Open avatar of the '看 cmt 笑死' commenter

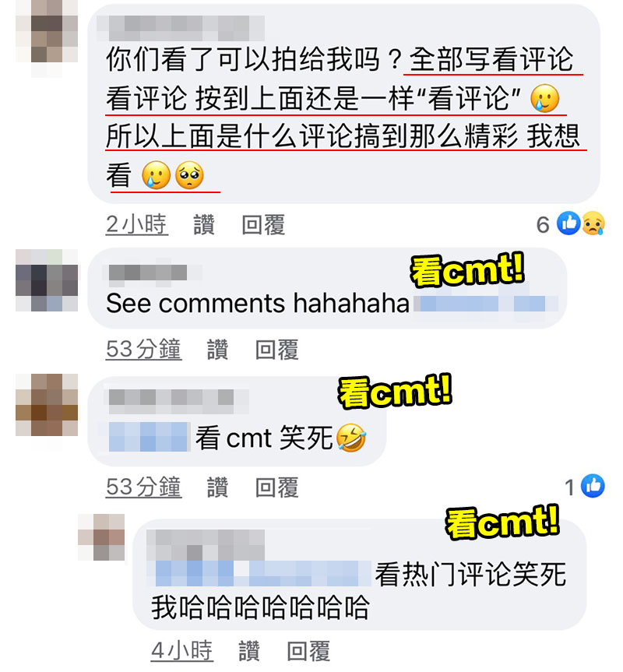click(47, 405)
